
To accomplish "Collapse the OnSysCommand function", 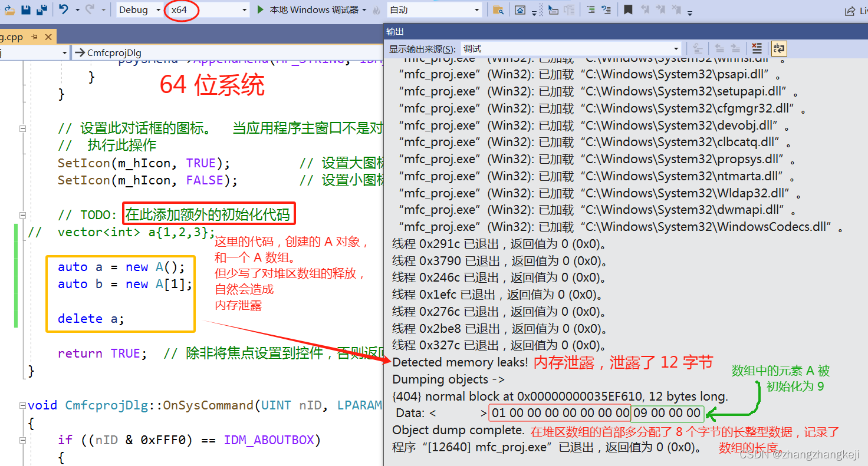I will [x=23, y=405].
